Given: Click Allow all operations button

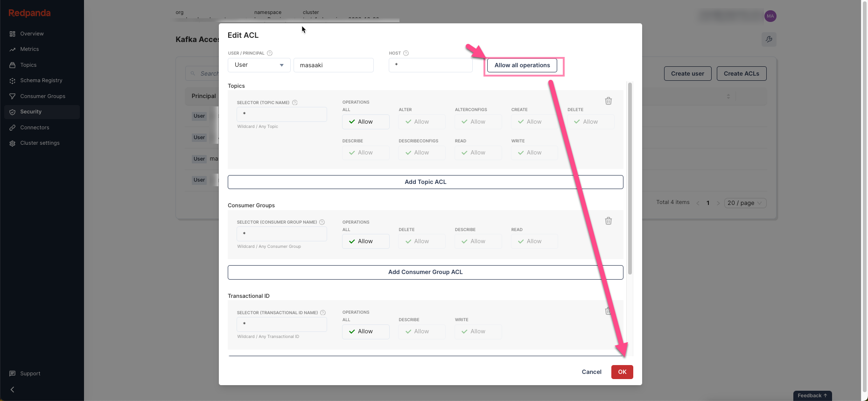Looking at the screenshot, I should [522, 65].
